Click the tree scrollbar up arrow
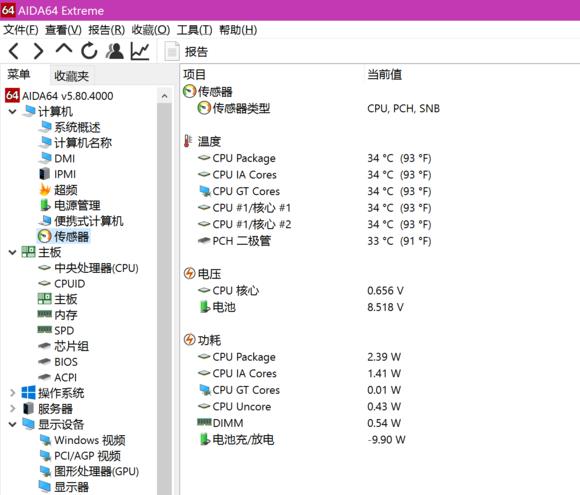This screenshot has height=495, width=580. (164, 97)
